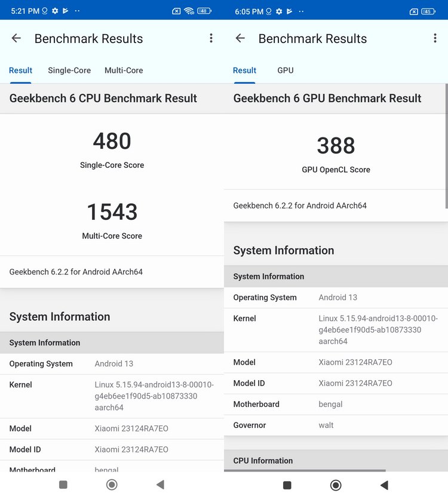Open overflow menu on GPU results screen
This screenshot has width=448, height=499.
coord(435,38)
